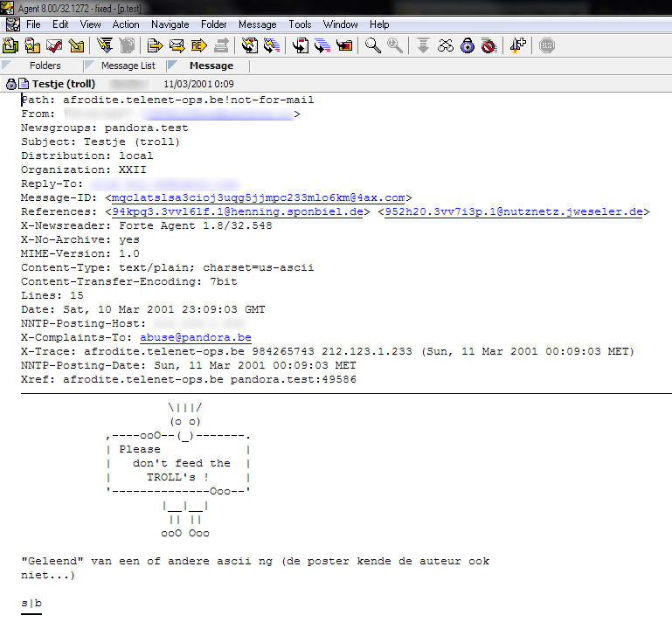Open the View menu
This screenshot has height=636, width=672.
click(x=90, y=24)
